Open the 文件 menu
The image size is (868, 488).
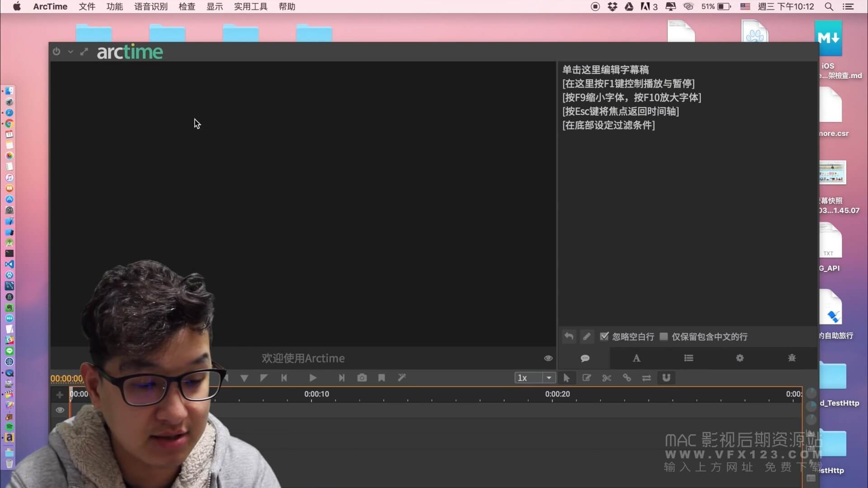[x=87, y=6]
